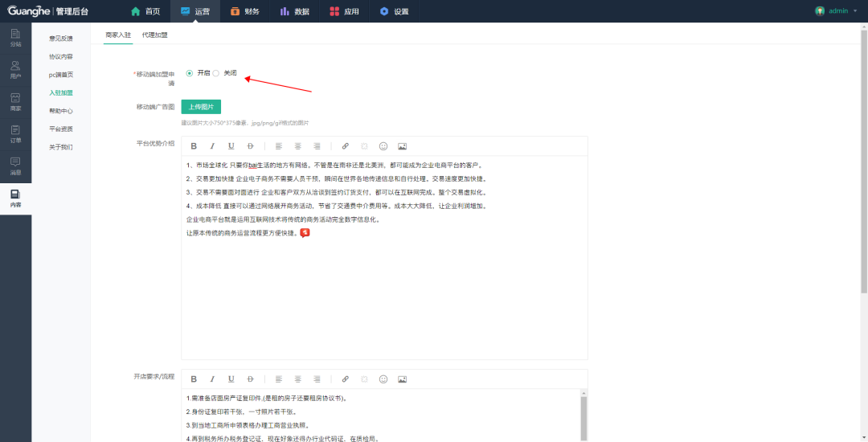Open pc端首页 in the submenu

(x=61, y=75)
